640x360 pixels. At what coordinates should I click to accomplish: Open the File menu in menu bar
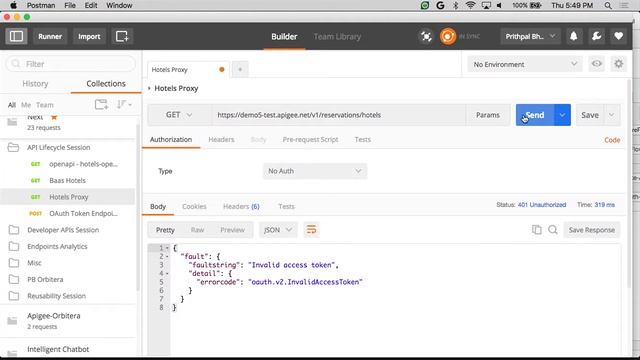tap(70, 5)
